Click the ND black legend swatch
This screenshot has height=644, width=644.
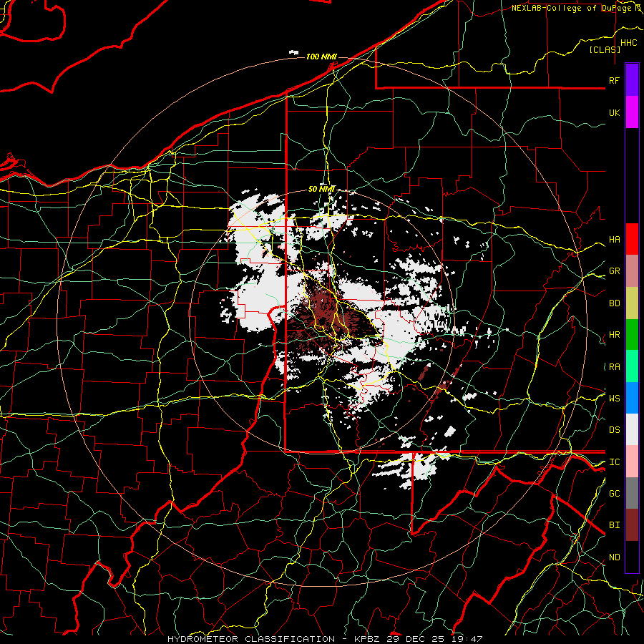click(632, 557)
